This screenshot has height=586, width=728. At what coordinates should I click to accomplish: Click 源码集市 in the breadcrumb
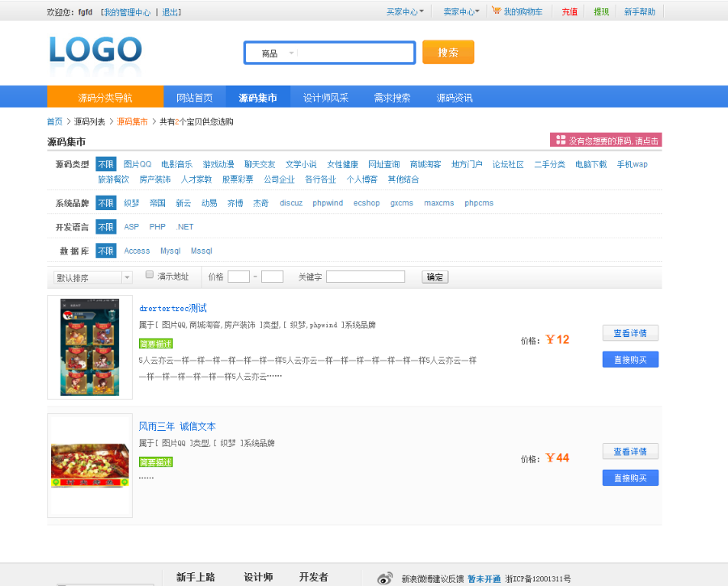[x=133, y=121]
